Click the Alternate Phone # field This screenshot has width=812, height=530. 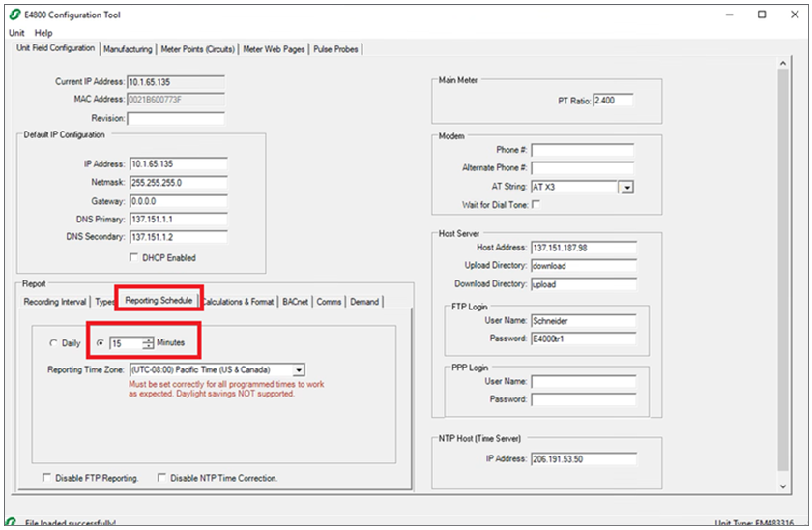coord(583,168)
